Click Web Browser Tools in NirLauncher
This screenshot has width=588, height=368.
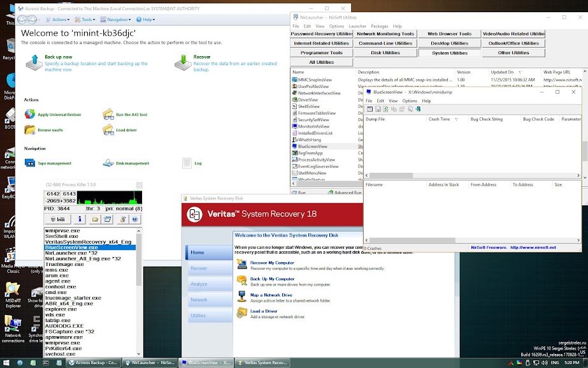[x=449, y=34]
